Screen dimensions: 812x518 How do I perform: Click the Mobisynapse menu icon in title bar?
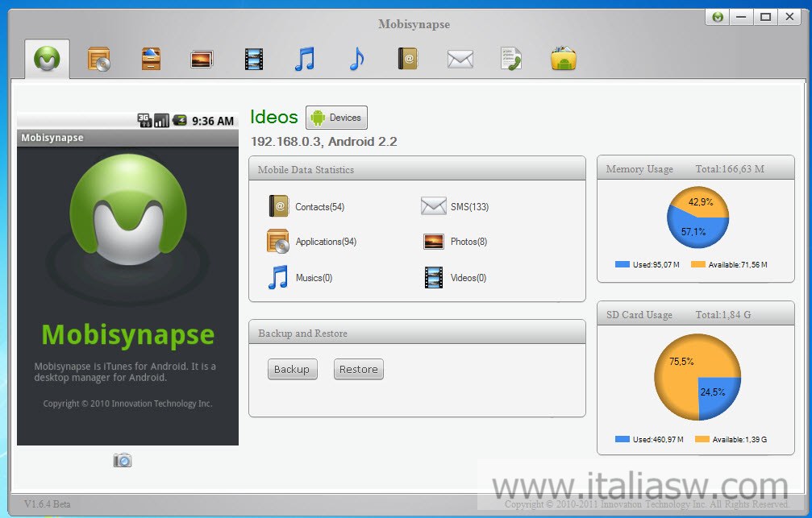point(718,17)
